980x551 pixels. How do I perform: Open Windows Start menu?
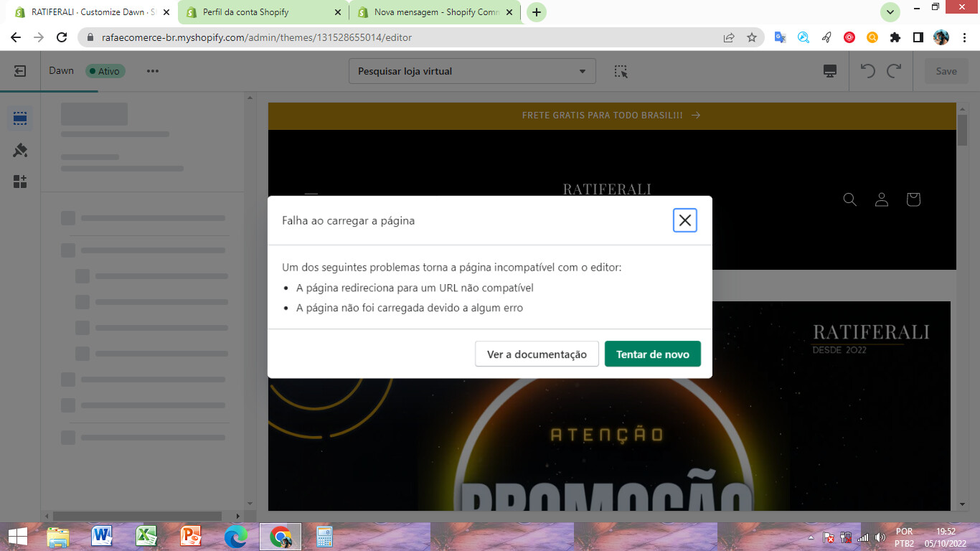pyautogui.click(x=17, y=537)
